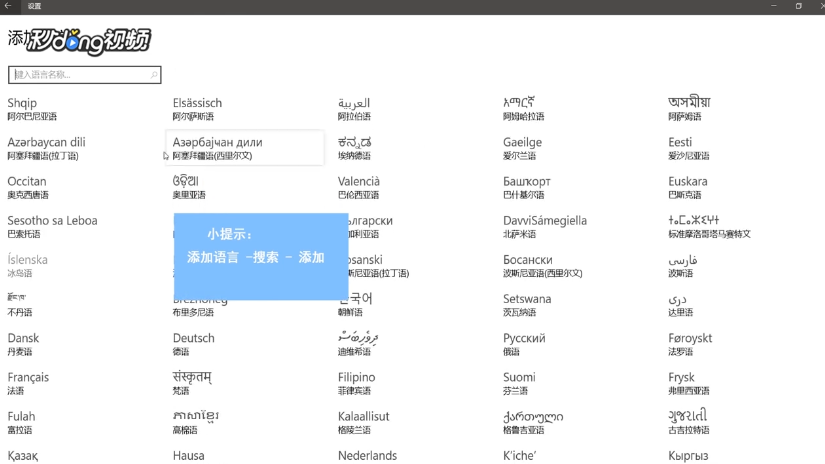
Task: Select Кыргыз language
Action: (x=688, y=456)
